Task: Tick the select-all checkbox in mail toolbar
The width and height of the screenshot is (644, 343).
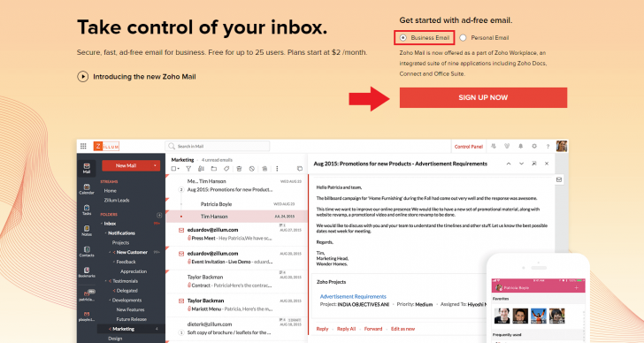Action: (173, 169)
